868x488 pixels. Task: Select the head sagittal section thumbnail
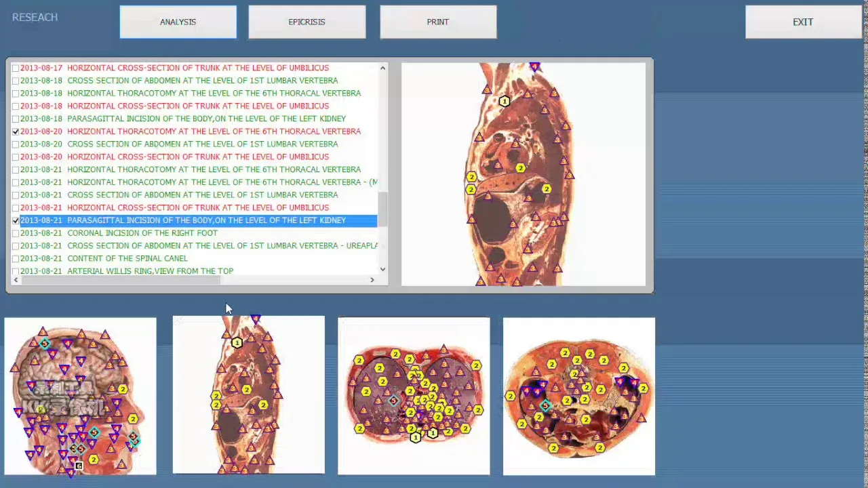80,396
